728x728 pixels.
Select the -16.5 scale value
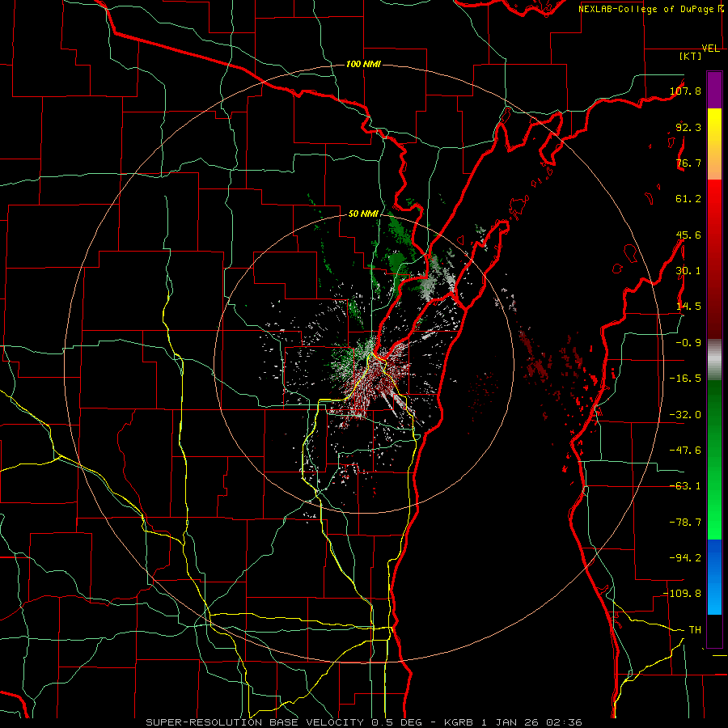tap(685, 379)
